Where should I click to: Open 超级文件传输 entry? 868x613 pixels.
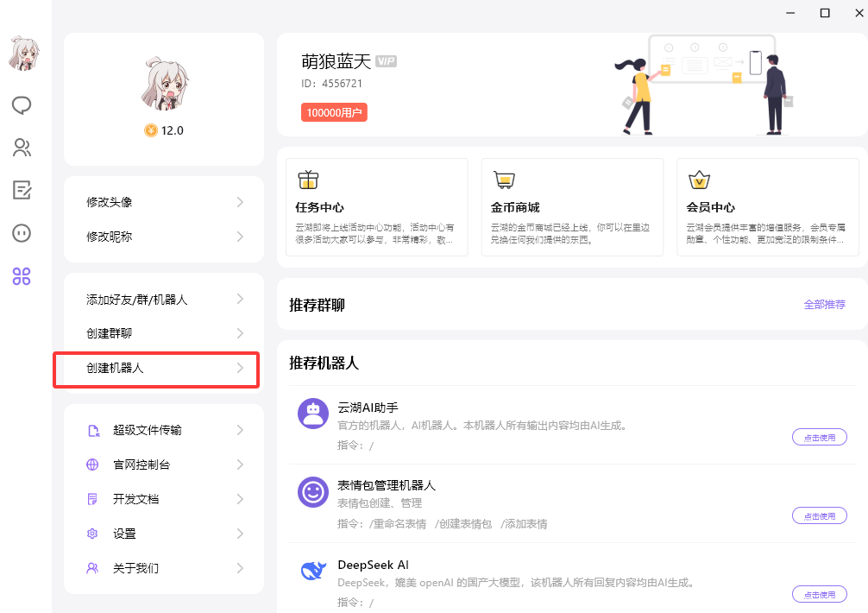point(164,430)
